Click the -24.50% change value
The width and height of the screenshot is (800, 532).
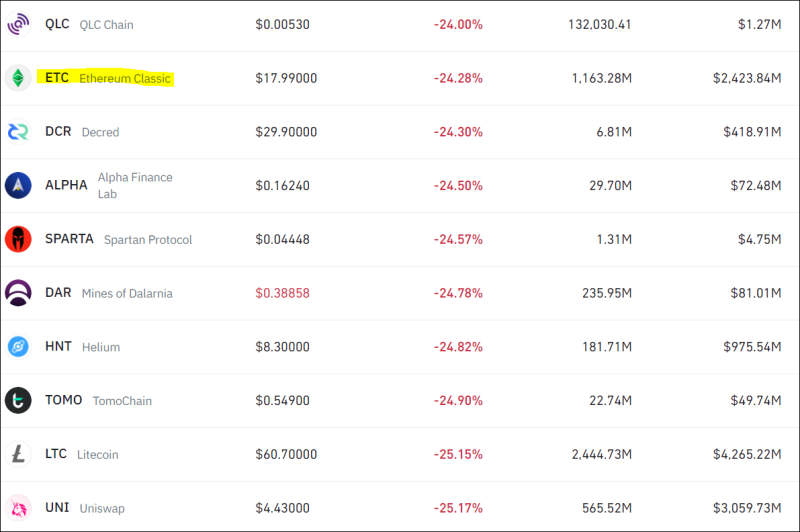[458, 186]
